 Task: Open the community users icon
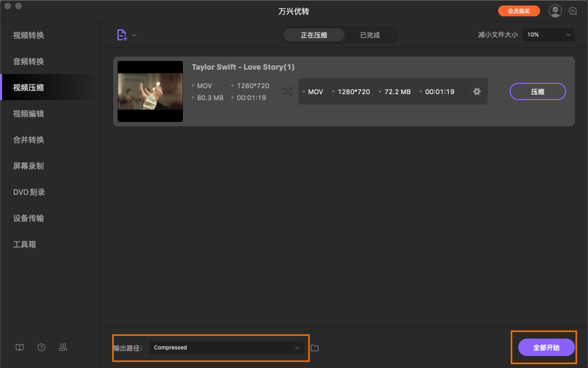63,347
